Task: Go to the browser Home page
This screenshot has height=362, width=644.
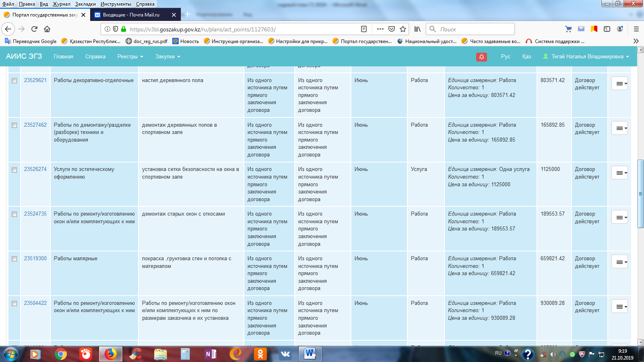Action: (x=47, y=29)
